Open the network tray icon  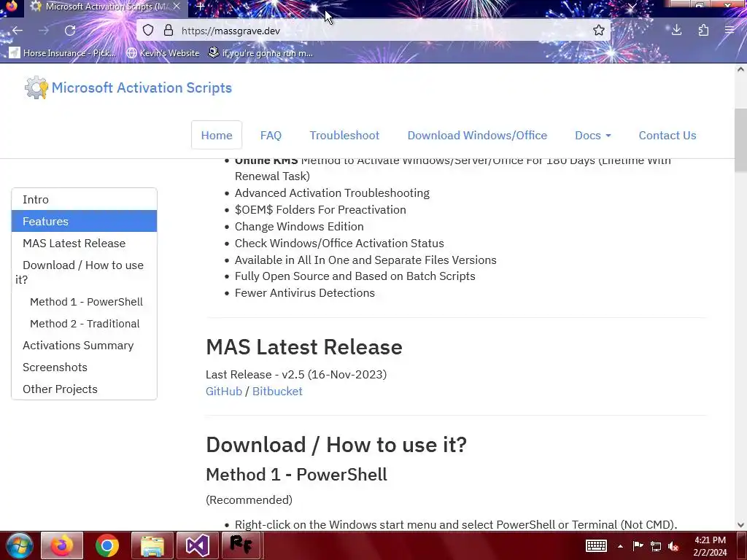tap(656, 546)
